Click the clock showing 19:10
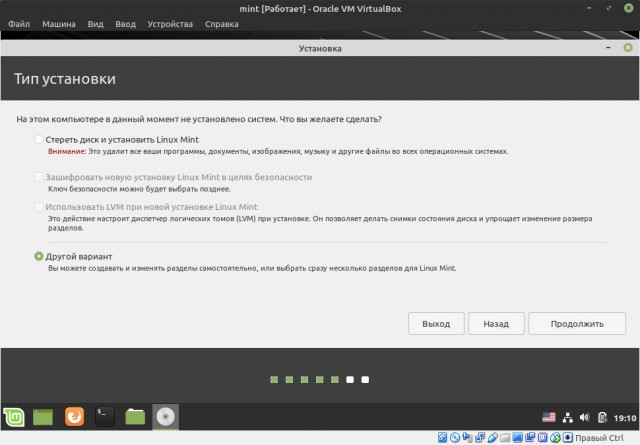 [624, 418]
